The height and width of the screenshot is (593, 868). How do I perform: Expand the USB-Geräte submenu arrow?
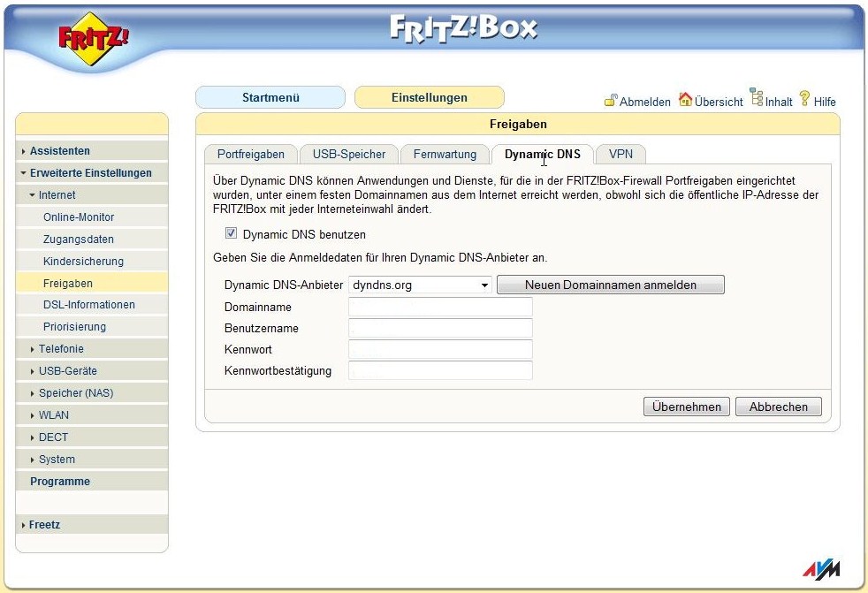32,371
